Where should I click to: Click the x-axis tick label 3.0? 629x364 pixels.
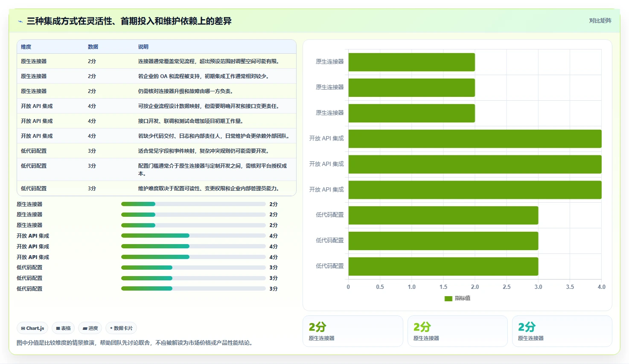click(x=538, y=287)
